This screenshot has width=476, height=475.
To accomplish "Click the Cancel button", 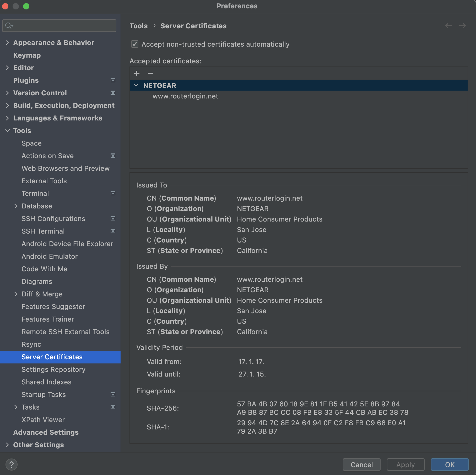I will coord(361,465).
